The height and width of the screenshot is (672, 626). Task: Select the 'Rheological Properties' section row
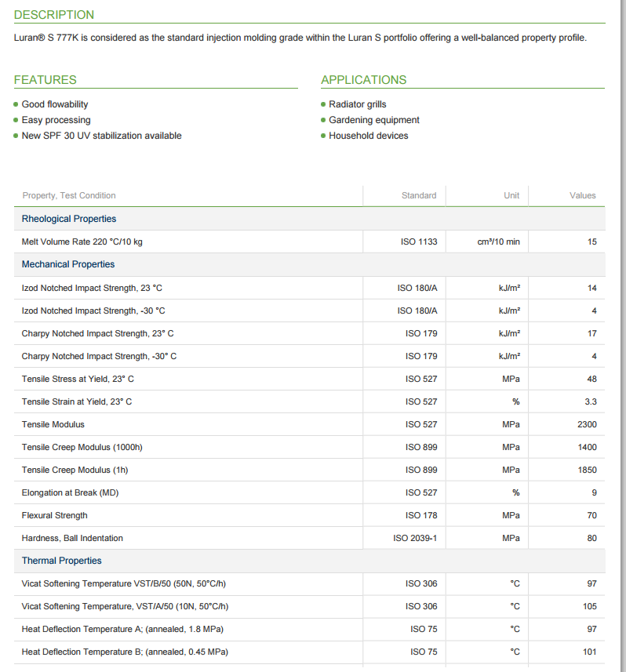coord(310,219)
